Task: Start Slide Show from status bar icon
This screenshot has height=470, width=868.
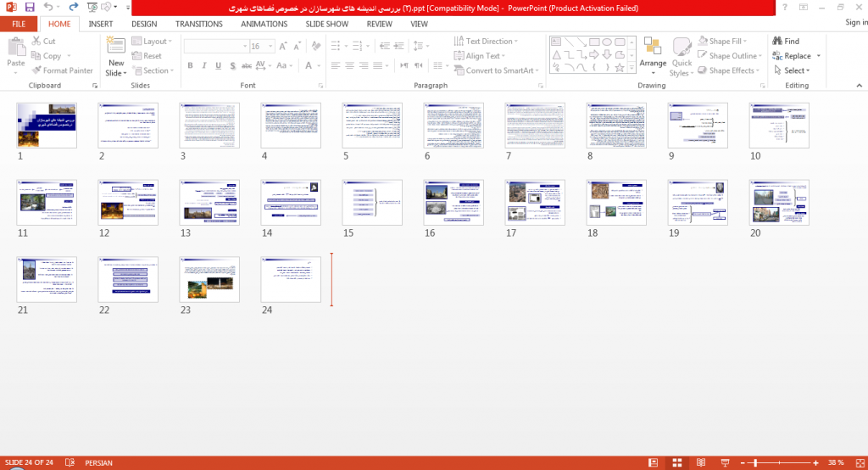Action: (725, 463)
